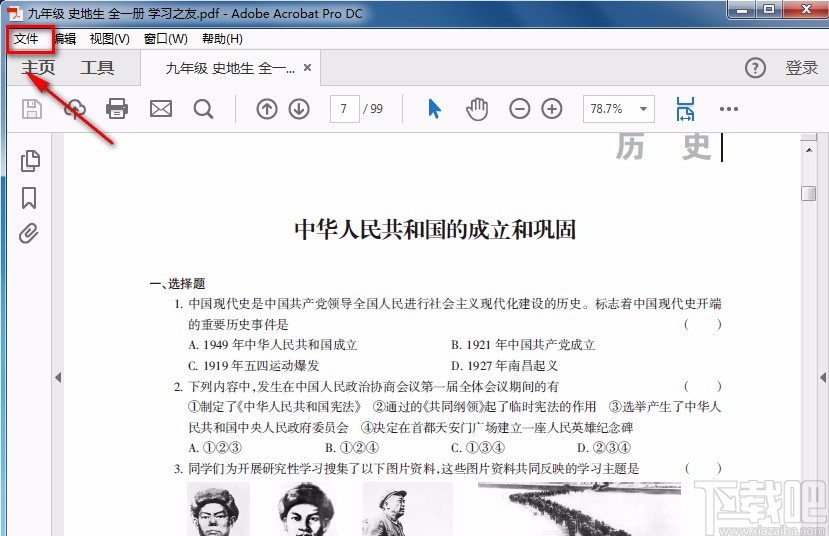Open the 窗口(W) menu
Image resolution: width=829 pixels, height=536 pixels.
coord(165,39)
